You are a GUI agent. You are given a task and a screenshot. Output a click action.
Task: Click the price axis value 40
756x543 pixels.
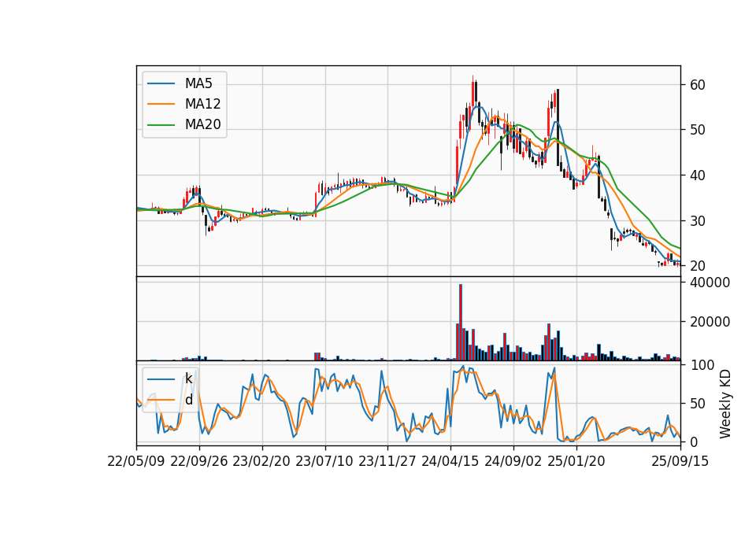coord(697,175)
